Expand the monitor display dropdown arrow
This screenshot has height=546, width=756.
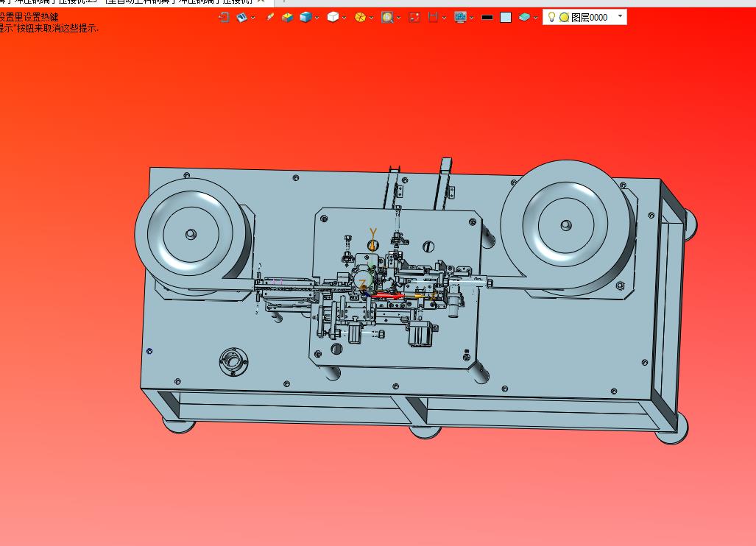pos(472,18)
